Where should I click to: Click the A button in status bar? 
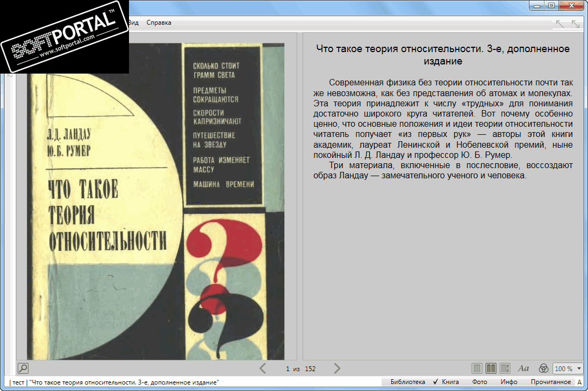click(x=579, y=382)
